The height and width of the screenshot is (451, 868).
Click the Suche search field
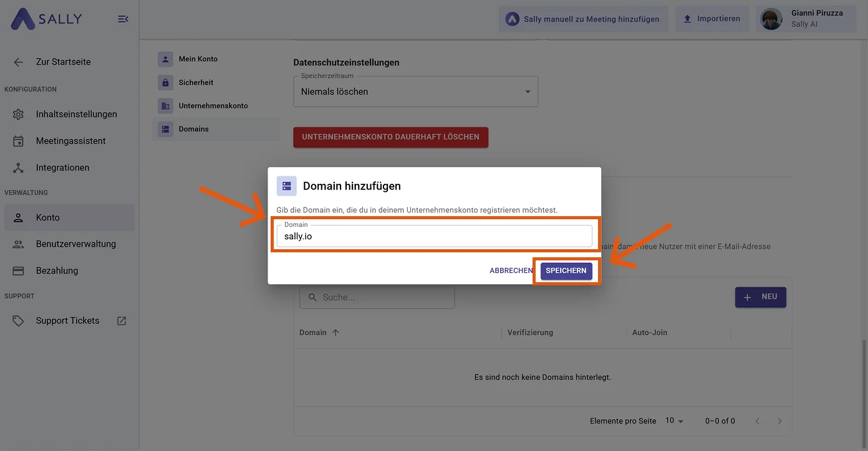(x=377, y=298)
